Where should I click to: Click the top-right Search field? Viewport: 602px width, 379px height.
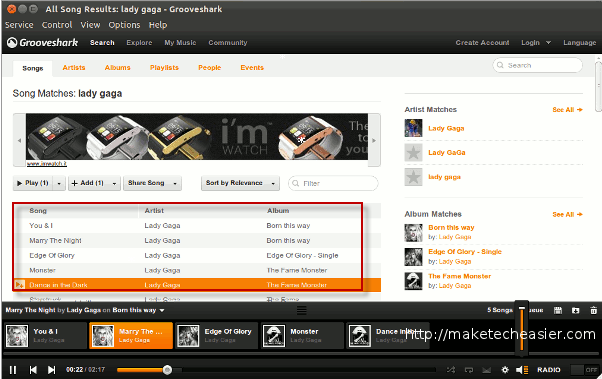(538, 65)
